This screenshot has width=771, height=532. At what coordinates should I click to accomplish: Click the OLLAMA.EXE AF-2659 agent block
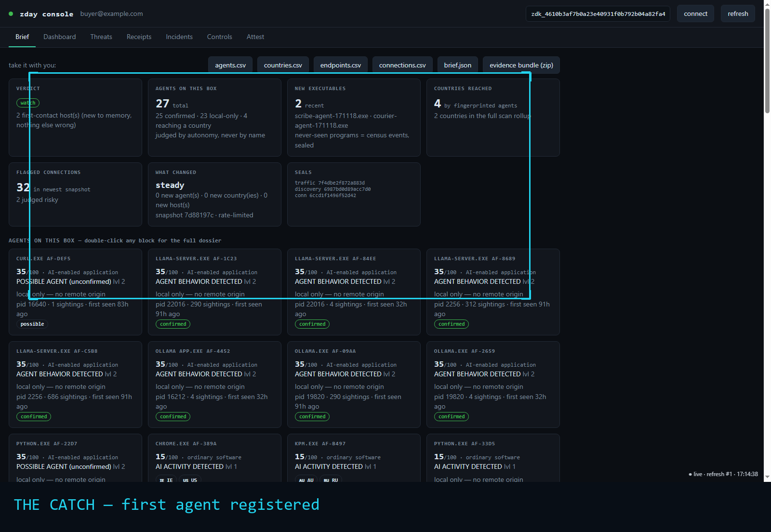[493, 385]
